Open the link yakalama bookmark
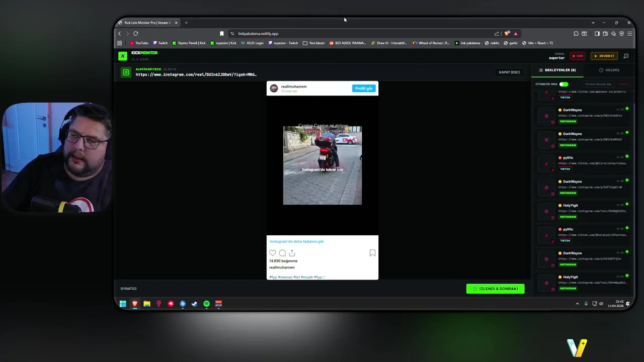This screenshot has height=362, width=644. [x=467, y=43]
